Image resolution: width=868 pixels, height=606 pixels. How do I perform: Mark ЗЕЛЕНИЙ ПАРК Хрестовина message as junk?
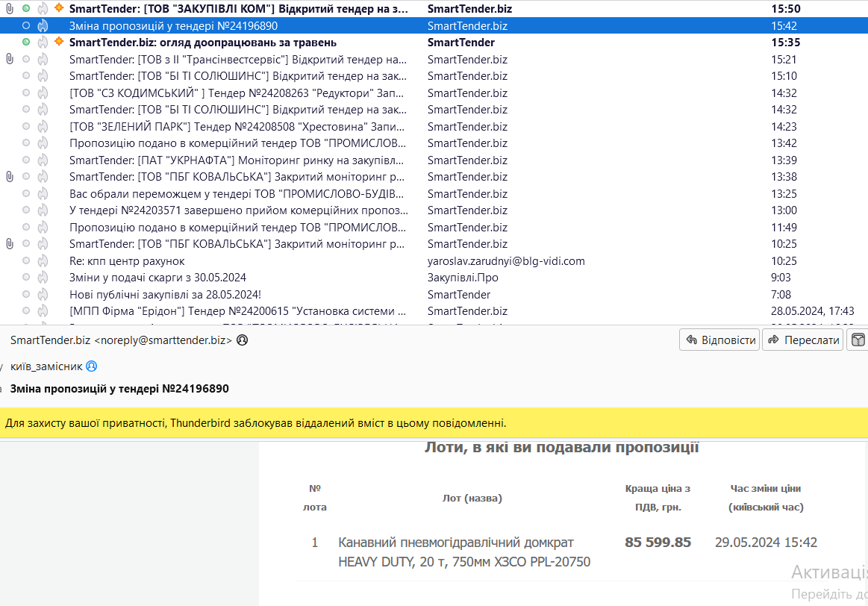tap(43, 127)
